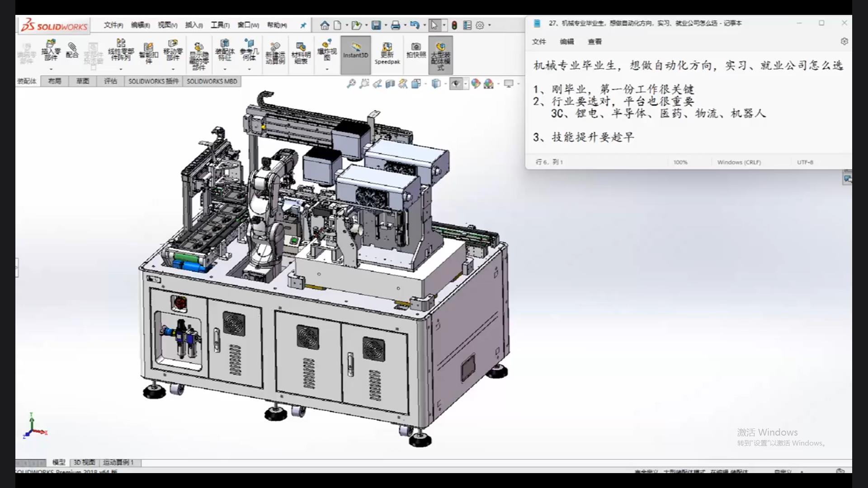This screenshot has width=868, height=488.
Task: Expand dropdown arrow beside Save icon
Action: click(386, 25)
